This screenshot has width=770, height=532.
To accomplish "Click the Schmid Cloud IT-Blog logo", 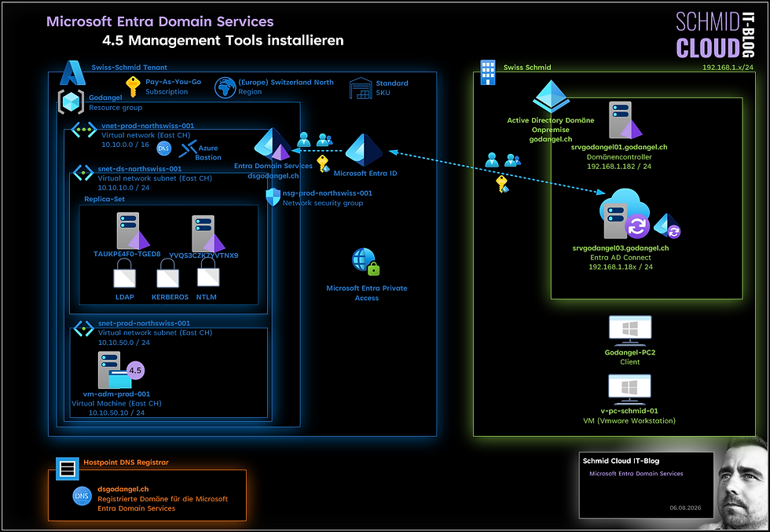I will pyautogui.click(x=715, y=35).
